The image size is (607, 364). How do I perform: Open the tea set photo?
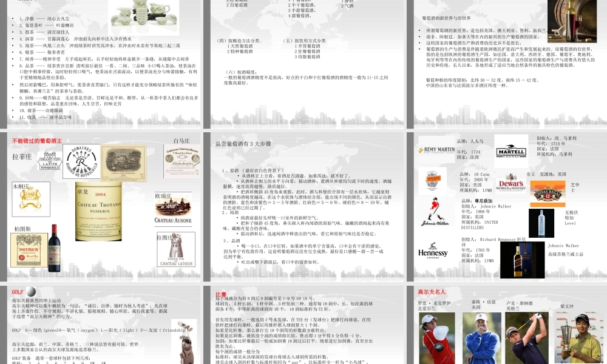(x=143, y=18)
